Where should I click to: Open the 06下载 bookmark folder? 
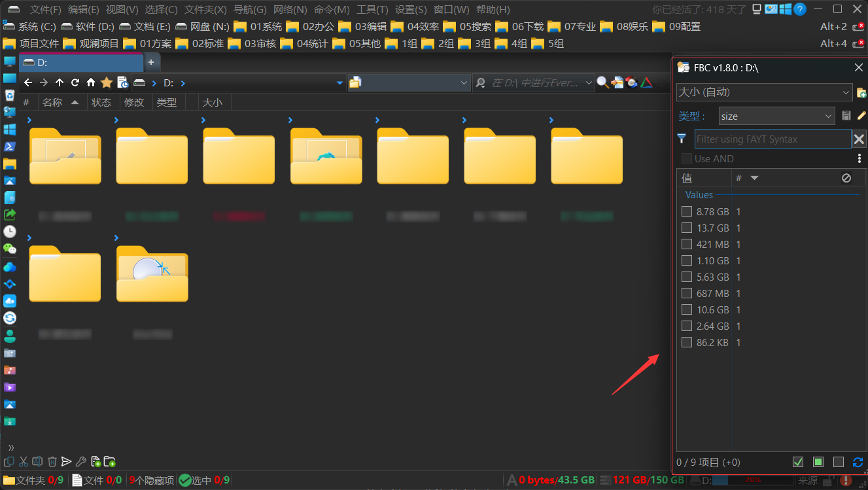(520, 27)
